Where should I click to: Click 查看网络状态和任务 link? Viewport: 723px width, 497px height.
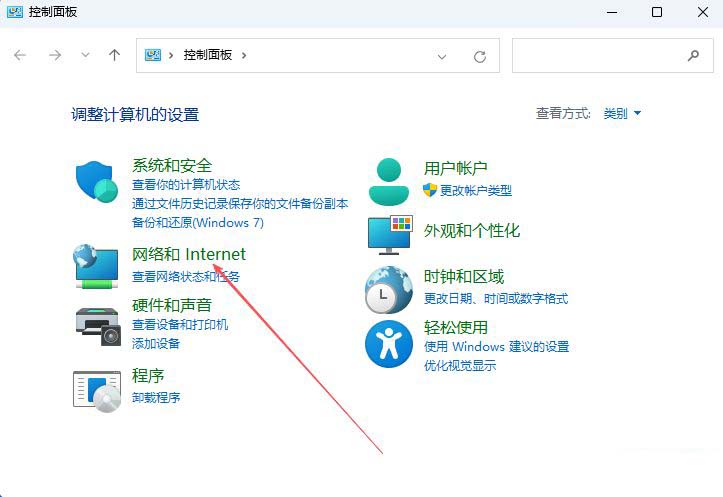pos(186,277)
